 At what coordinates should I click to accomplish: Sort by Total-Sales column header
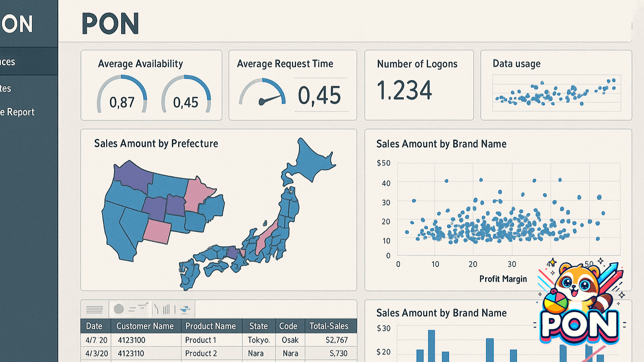pos(329,326)
